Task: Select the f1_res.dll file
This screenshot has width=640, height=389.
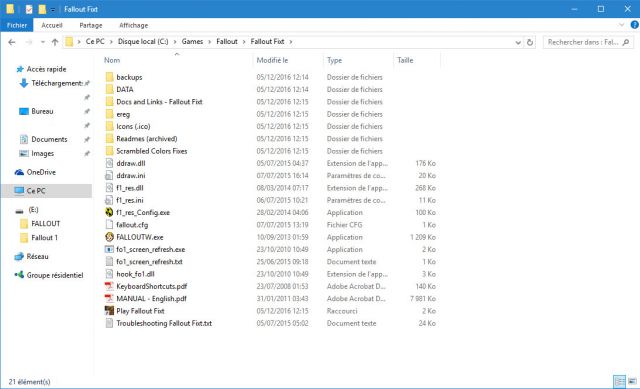Action: point(130,188)
